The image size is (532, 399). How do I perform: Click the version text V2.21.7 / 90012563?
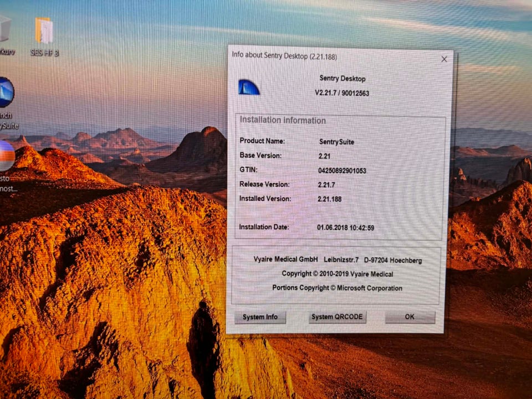click(x=342, y=93)
